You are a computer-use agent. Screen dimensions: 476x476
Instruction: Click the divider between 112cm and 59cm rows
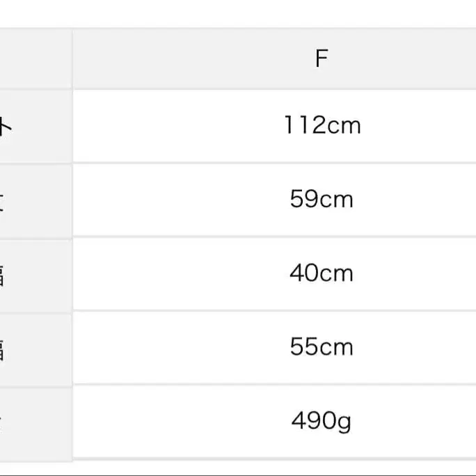pos(274,164)
